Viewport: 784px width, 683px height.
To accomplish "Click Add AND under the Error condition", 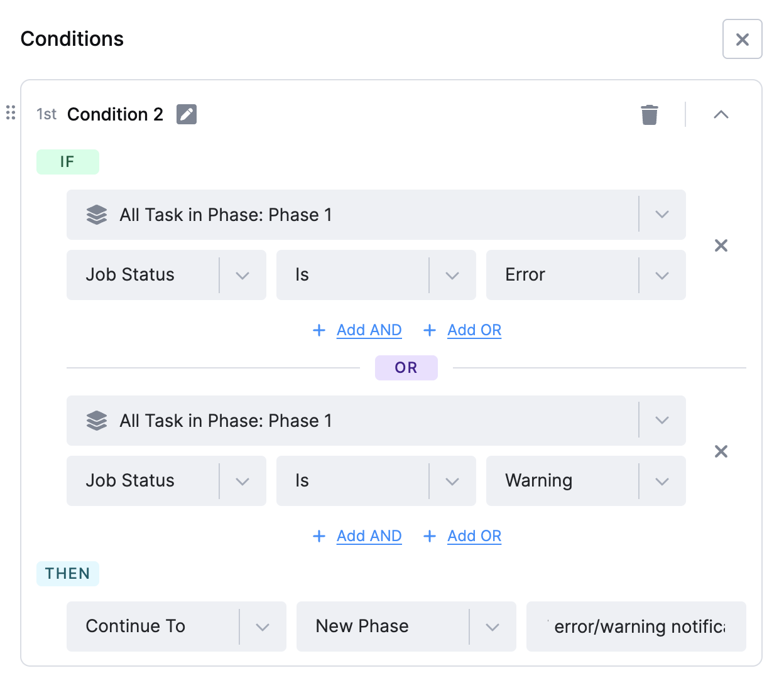I will click(x=369, y=330).
